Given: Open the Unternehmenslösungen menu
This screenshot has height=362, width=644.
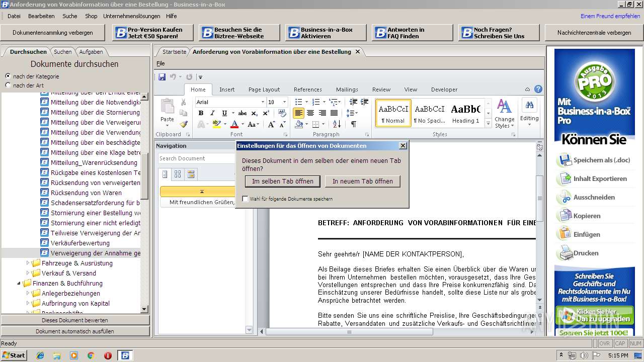Looking at the screenshot, I should click(x=132, y=16).
